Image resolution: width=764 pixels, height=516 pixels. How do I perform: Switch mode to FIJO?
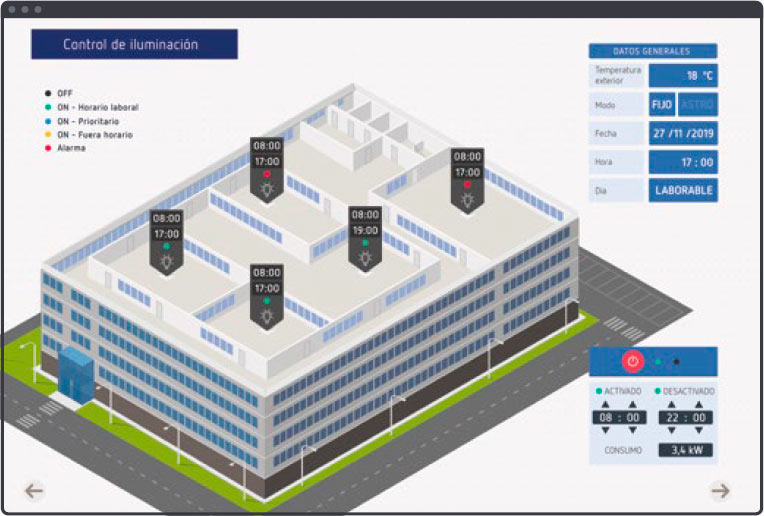pos(662,105)
